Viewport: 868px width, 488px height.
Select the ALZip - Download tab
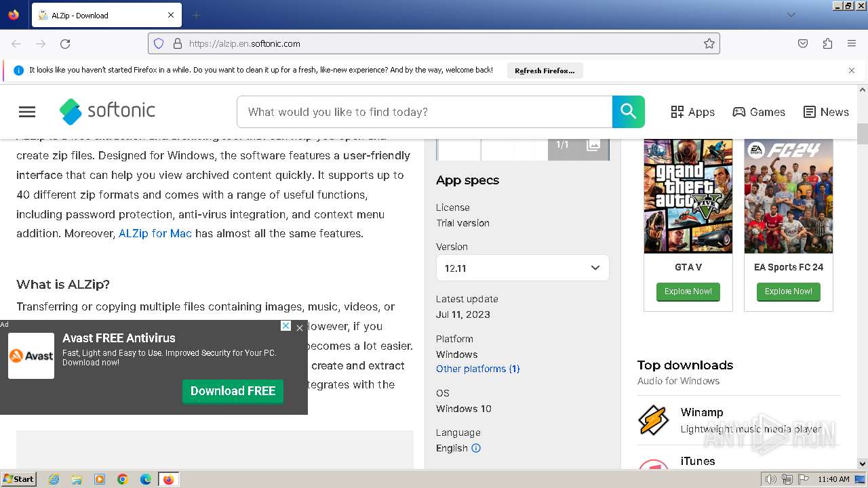point(105,15)
